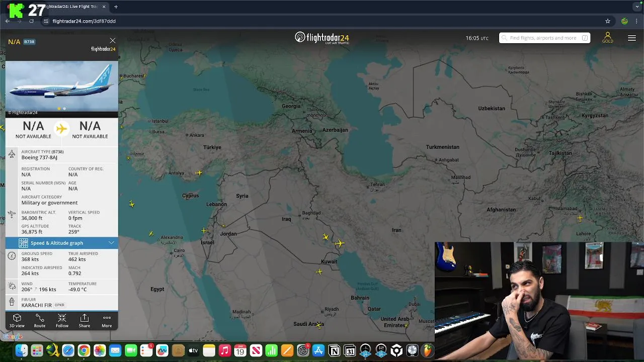Select the aircraft southwest of Cyprus
The width and height of the screenshot is (644, 362).
click(x=132, y=204)
